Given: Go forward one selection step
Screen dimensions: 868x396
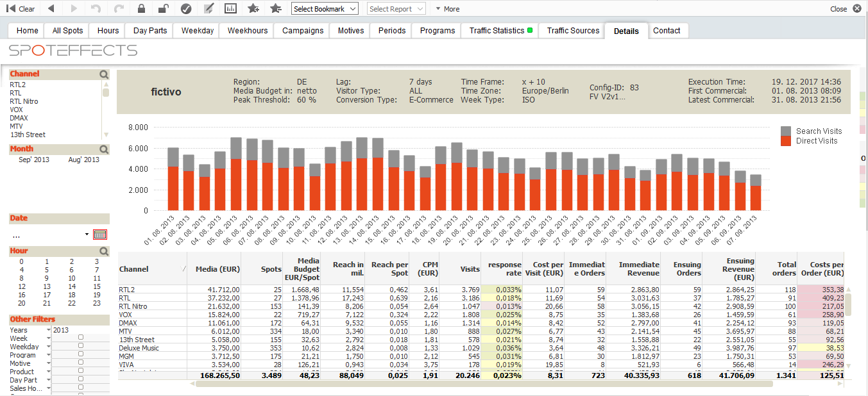Looking at the screenshot, I should click(74, 9).
